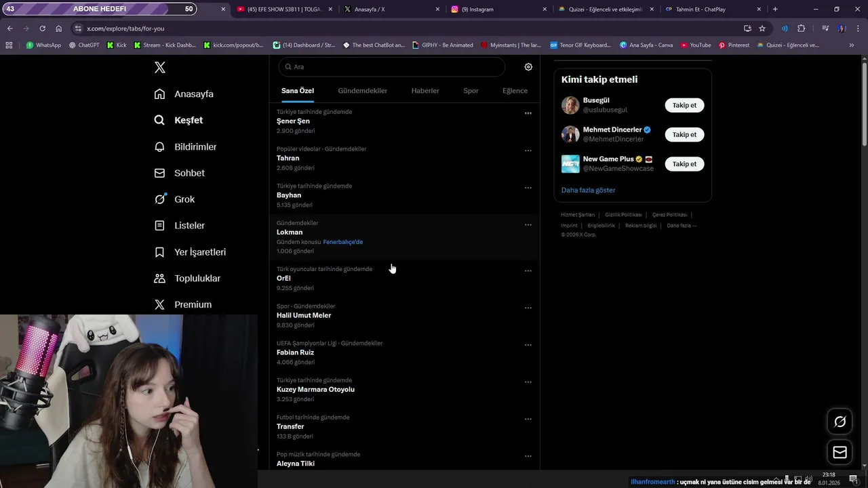Follow New Game Plus with Takip et
This screenshot has width=868, height=488.
pos(684,164)
